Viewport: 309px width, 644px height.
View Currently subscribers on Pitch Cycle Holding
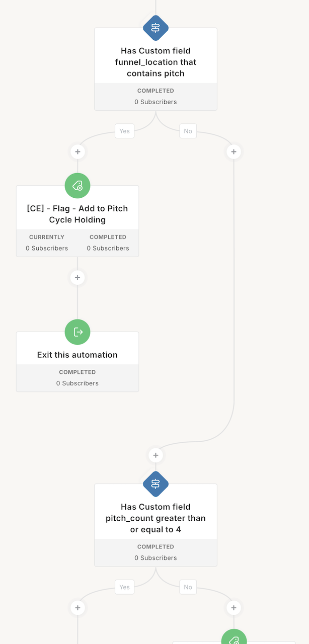pyautogui.click(x=47, y=243)
